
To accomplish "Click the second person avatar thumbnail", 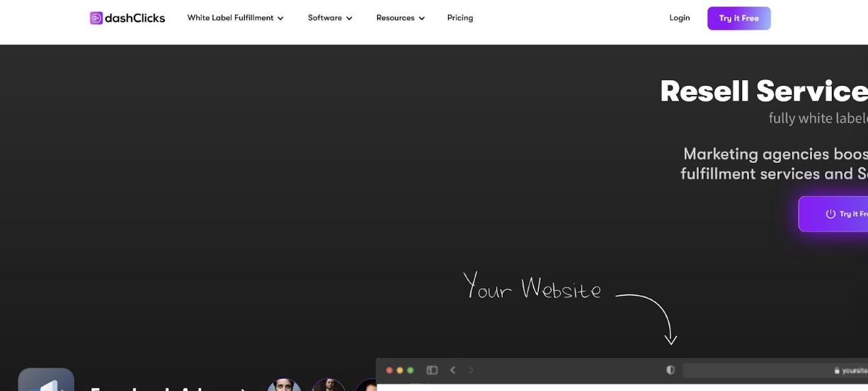I will coord(329,385).
